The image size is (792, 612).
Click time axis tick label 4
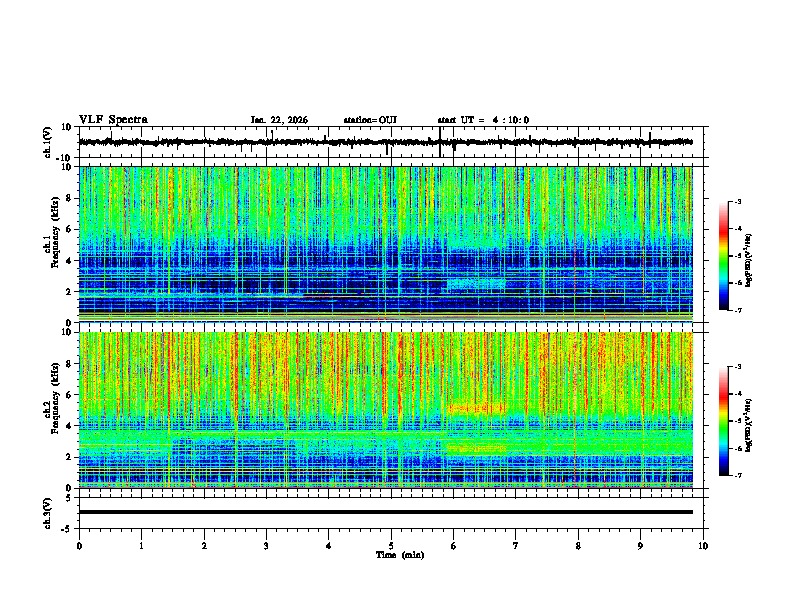[x=329, y=546]
